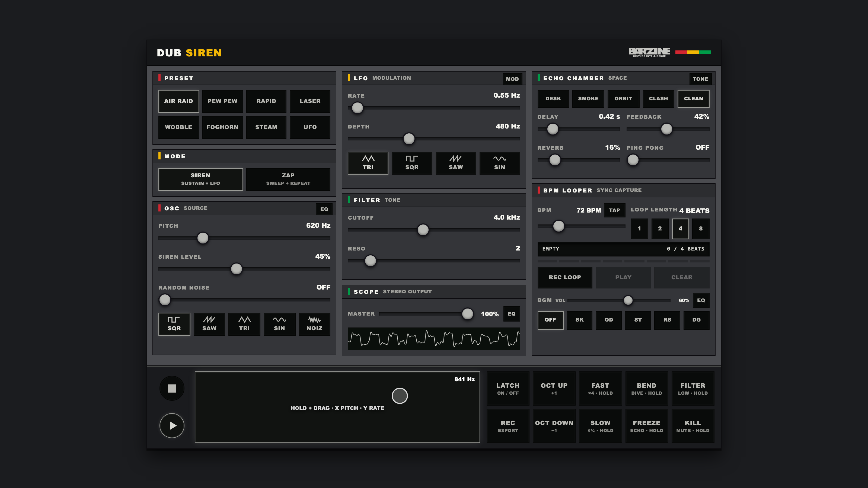868x488 pixels.
Task: Open the master EQ in Scope
Action: tap(512, 314)
